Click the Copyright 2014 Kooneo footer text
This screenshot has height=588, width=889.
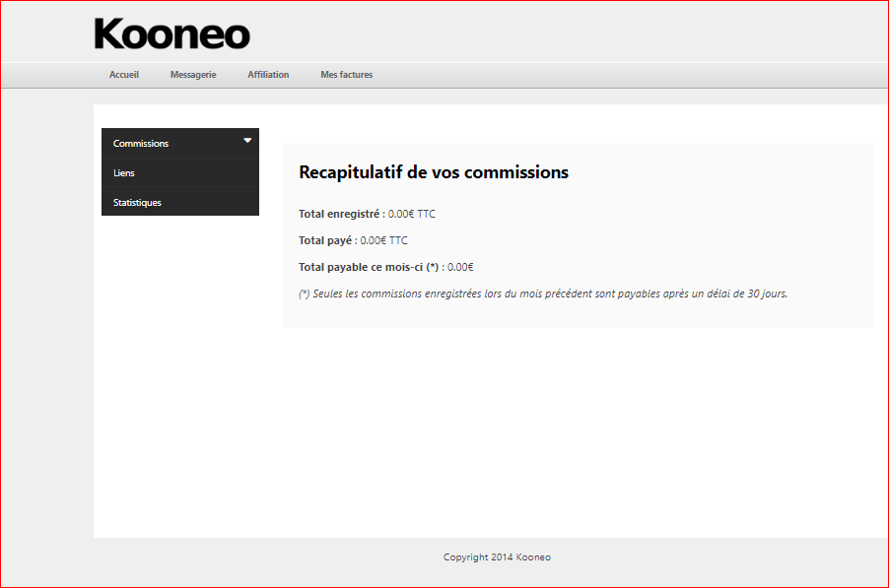[x=497, y=557]
